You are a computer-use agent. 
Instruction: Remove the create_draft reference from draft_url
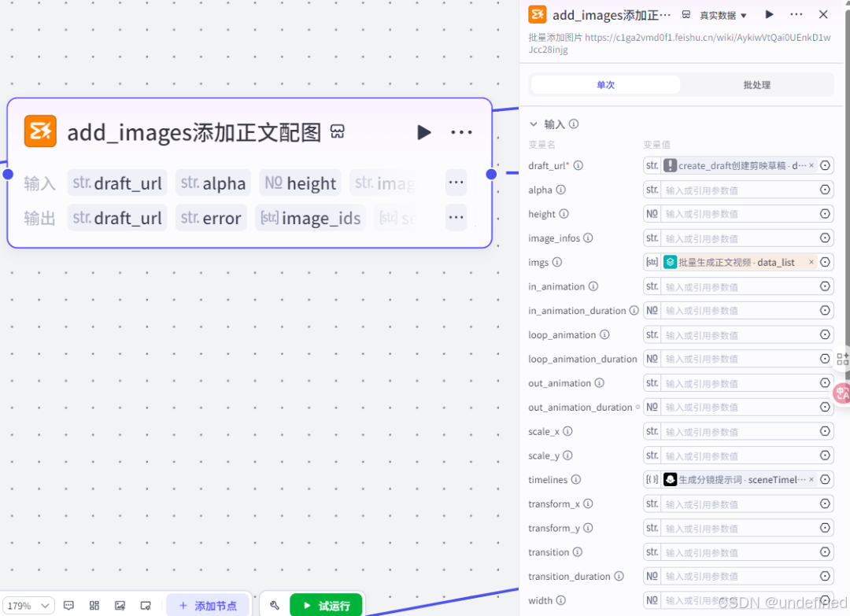811,165
